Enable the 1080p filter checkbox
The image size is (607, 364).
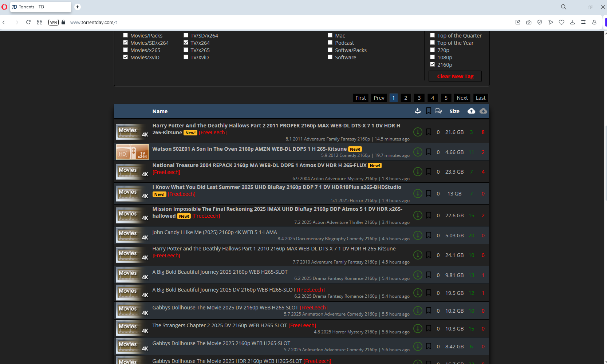pyautogui.click(x=433, y=57)
